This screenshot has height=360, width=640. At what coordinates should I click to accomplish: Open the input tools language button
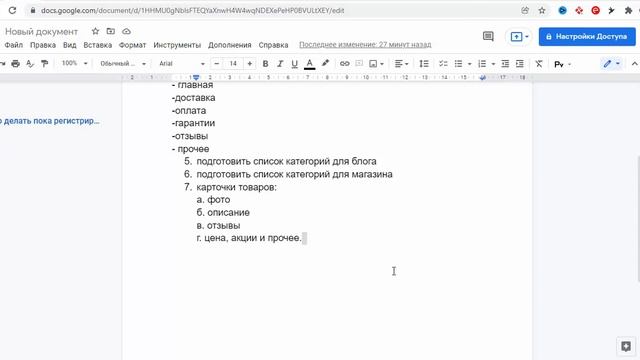[x=559, y=64]
